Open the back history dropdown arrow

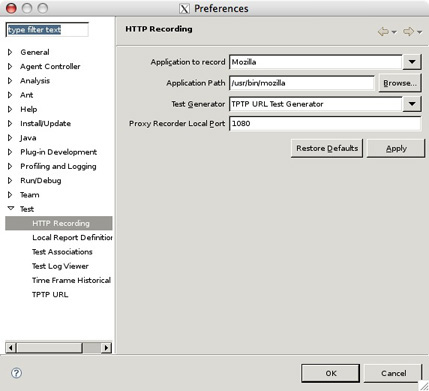point(394,32)
